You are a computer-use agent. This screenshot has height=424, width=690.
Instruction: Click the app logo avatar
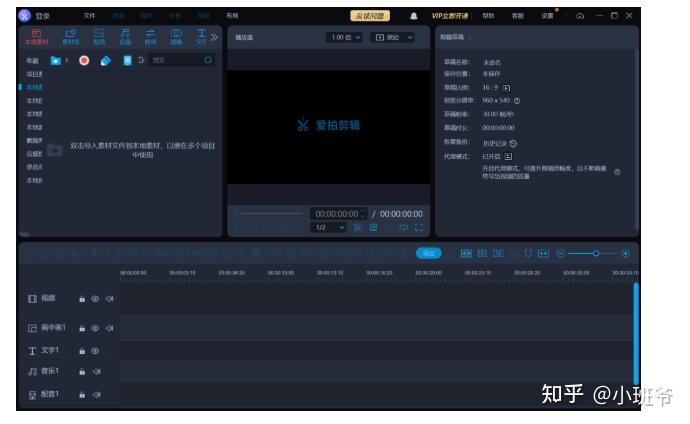point(25,16)
